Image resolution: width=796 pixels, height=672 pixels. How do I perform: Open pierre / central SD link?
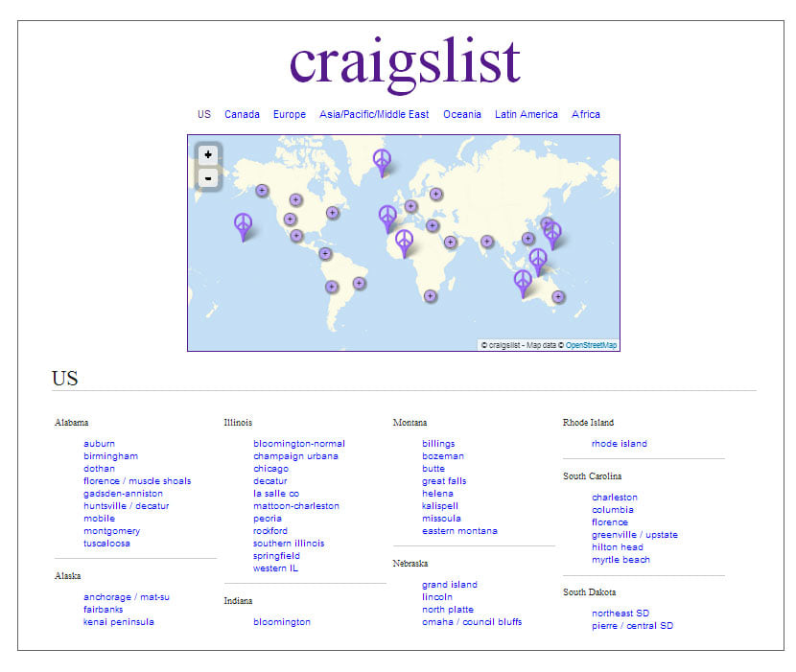click(x=633, y=626)
